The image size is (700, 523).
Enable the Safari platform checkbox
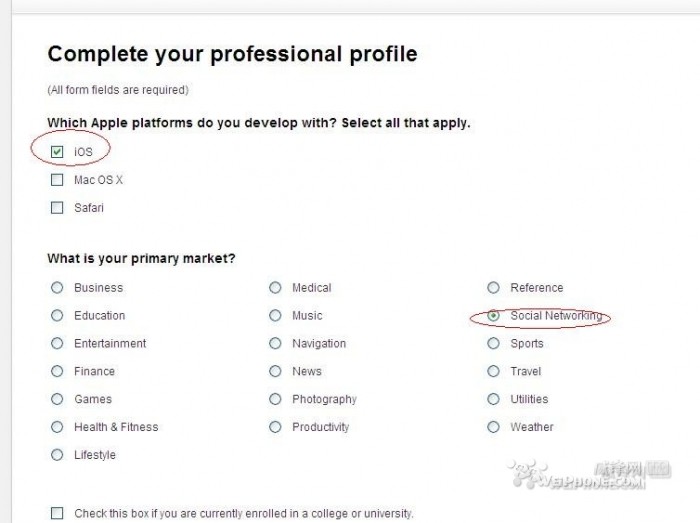click(x=57, y=208)
